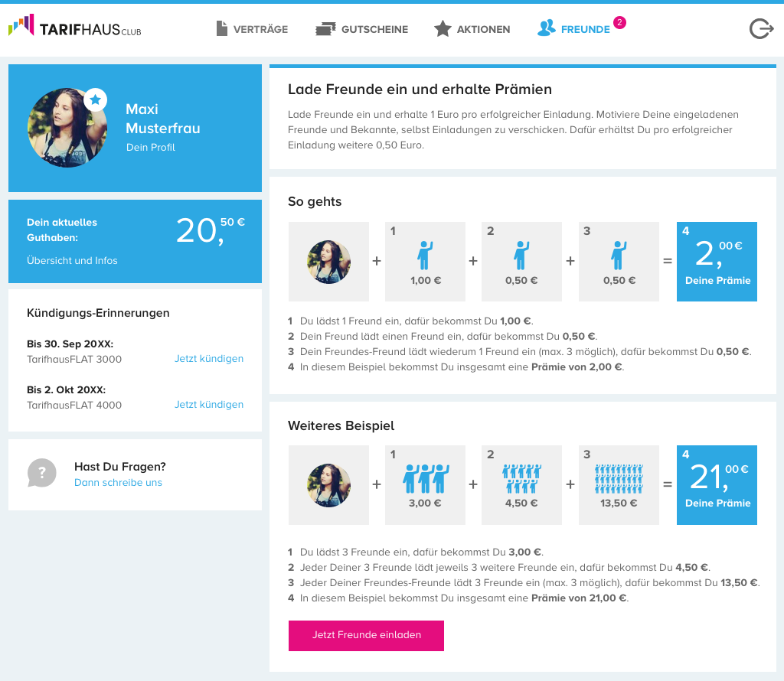
Task: Click the logout icon in header
Action: coord(760,29)
